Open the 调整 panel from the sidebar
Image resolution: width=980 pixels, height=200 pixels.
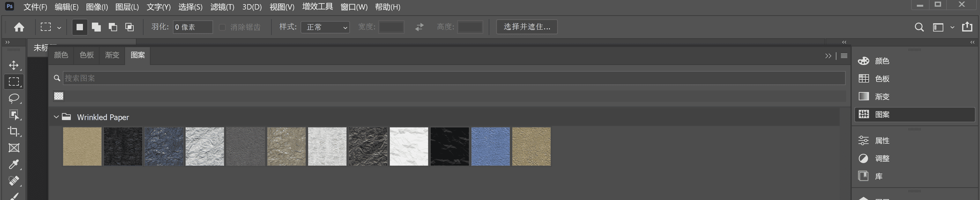(882, 159)
